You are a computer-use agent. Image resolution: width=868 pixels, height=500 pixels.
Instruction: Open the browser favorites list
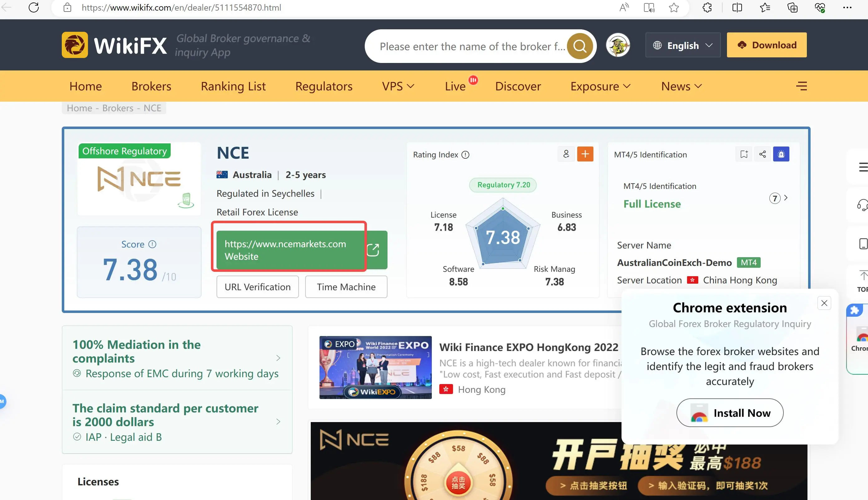(765, 7)
